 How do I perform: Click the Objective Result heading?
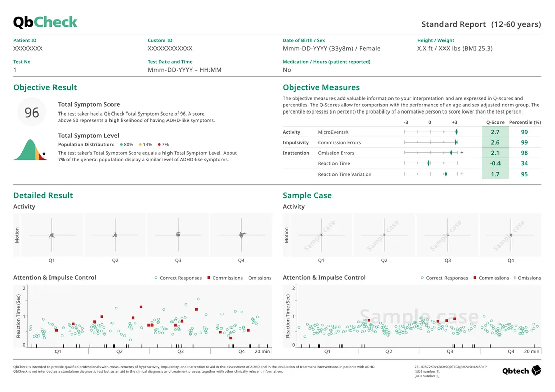pos(45,87)
